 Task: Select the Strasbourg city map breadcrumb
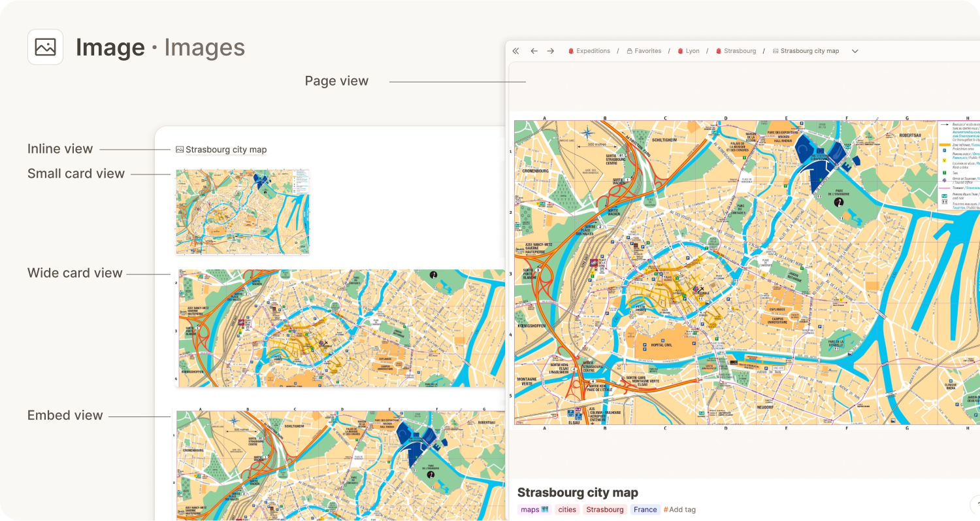click(806, 51)
